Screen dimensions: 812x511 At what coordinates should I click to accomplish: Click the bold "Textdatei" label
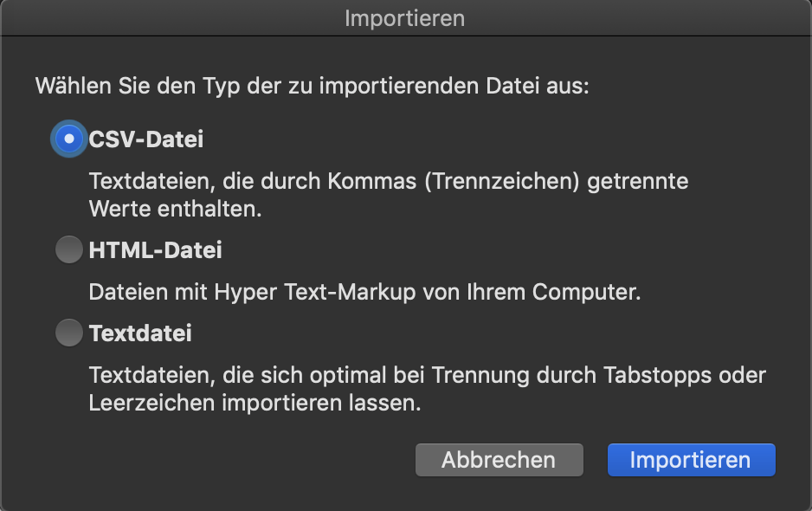[140, 333]
